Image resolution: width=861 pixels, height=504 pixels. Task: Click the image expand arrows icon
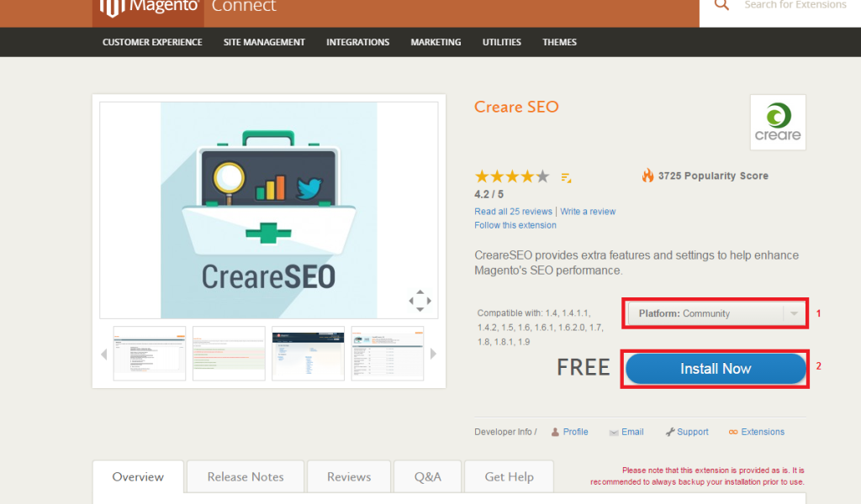pos(420,301)
